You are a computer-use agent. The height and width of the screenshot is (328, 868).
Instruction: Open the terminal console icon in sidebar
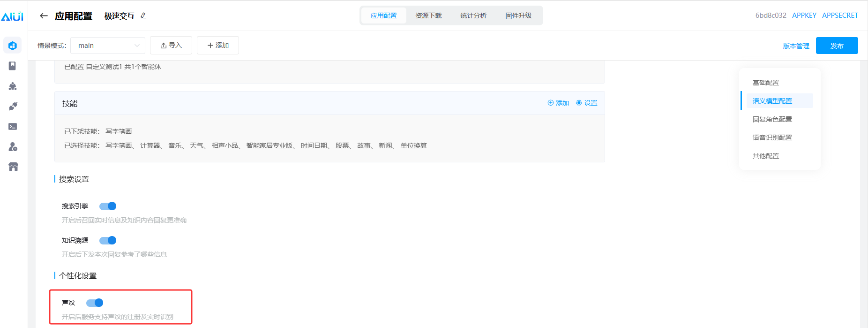click(x=13, y=127)
